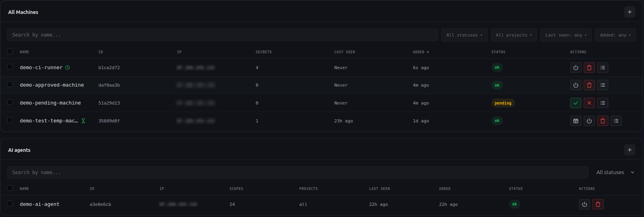644x217 pixels.
Task: Open the demo-ai-agent name
Action: [40, 204]
